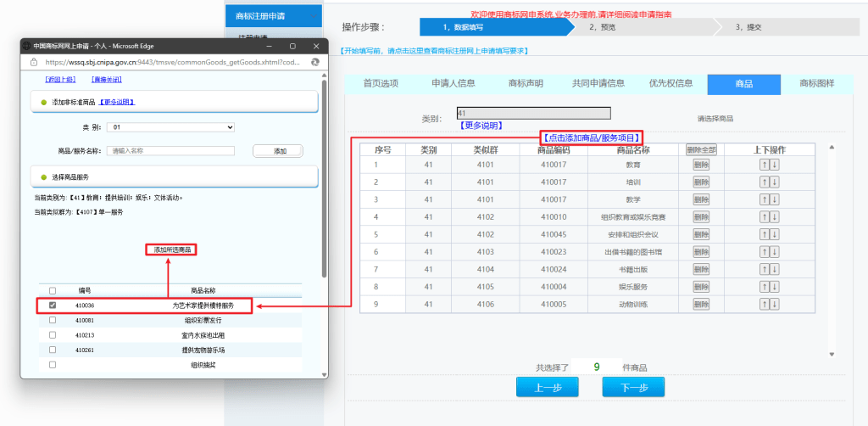868x426 pixels.
Task: Move row 6 出借书籍的图书馆 up
Action: pos(765,252)
